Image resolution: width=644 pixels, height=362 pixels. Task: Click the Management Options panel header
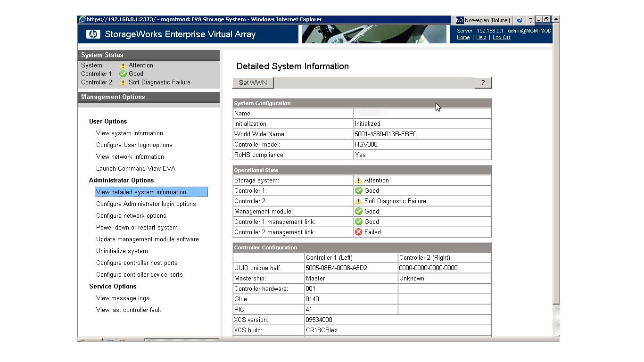(149, 97)
